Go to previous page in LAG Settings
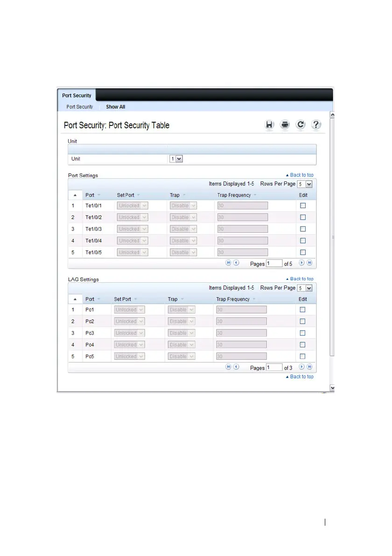Viewport: 392px width, 556px height. (x=236, y=367)
